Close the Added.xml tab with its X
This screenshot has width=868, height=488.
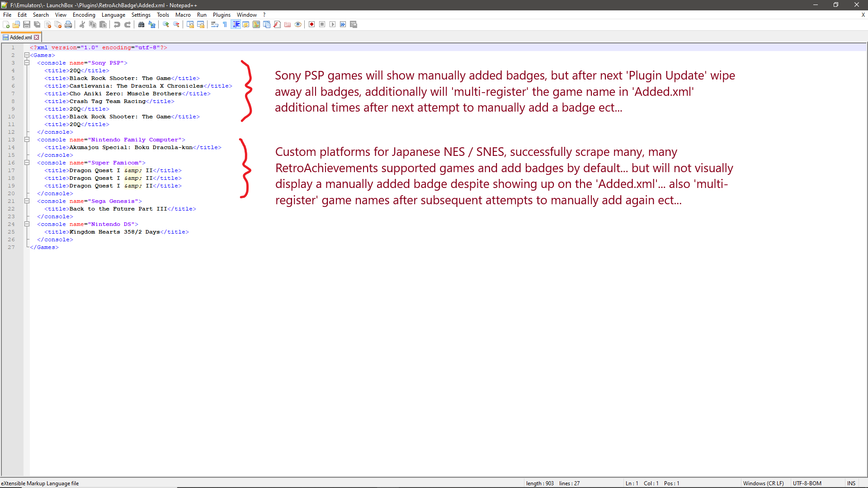[37, 38]
